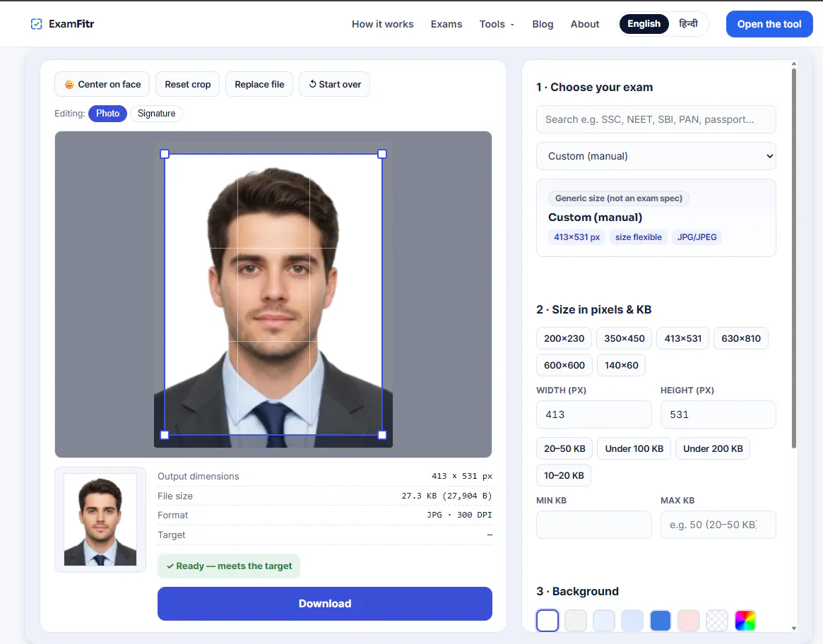823x644 pixels.
Task: Switch editing mode to Signature
Action: click(156, 114)
